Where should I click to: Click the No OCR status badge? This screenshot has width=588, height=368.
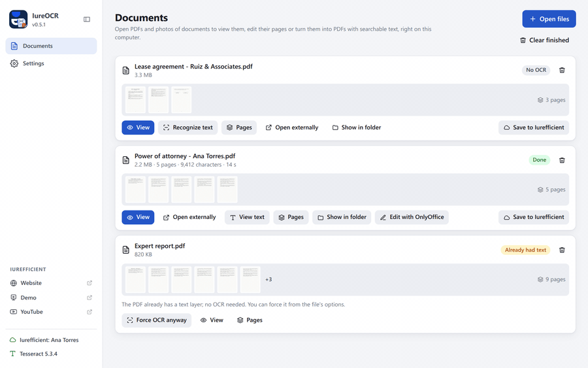click(x=536, y=70)
